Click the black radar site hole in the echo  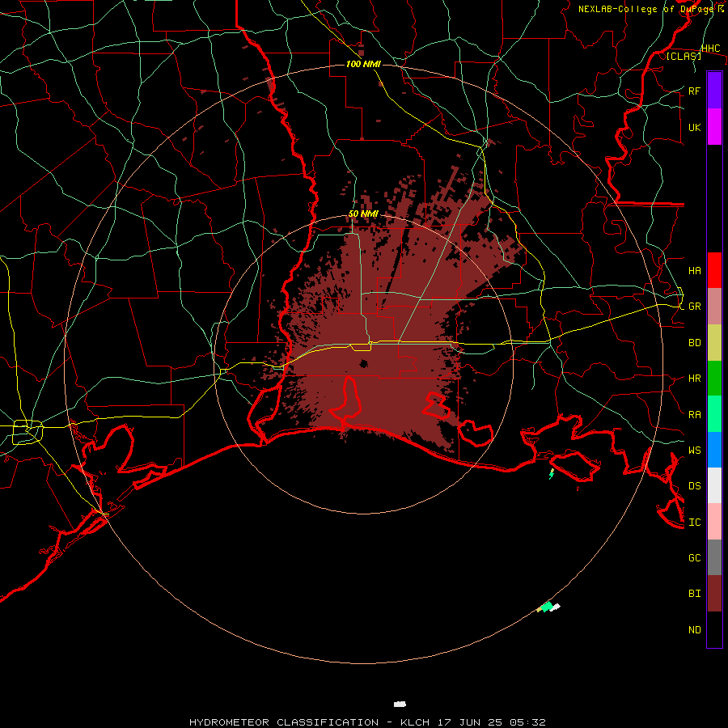pyautogui.click(x=363, y=363)
